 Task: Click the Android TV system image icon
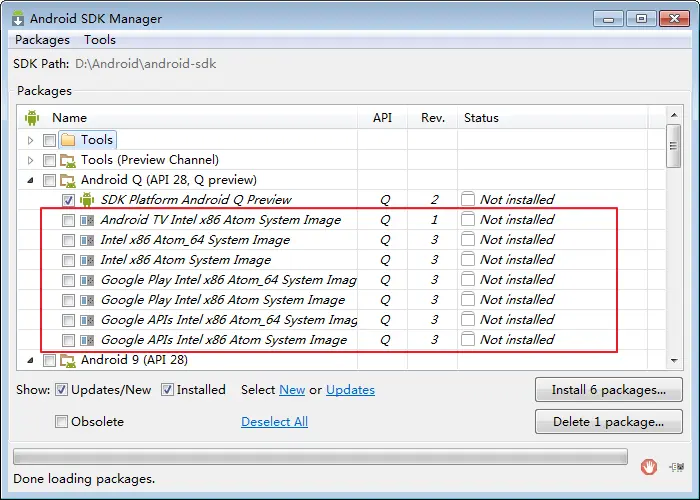pyautogui.click(x=87, y=220)
